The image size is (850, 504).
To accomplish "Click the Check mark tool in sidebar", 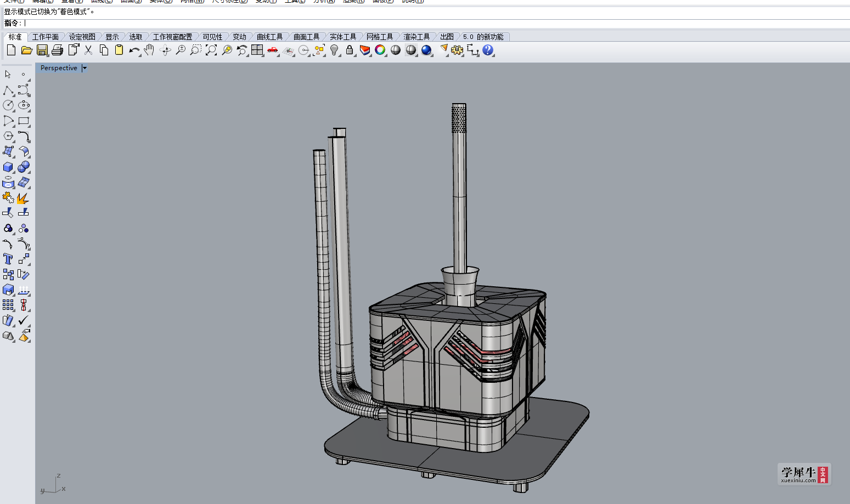I will pos(24,320).
